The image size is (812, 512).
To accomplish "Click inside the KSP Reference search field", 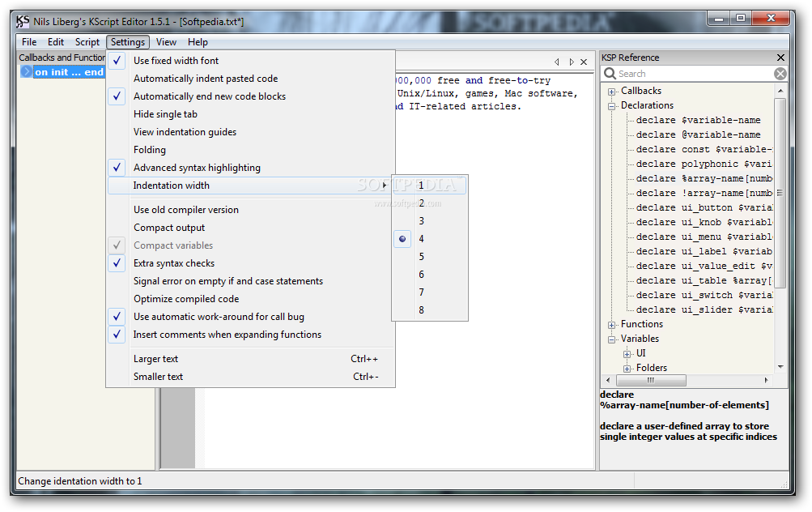I will (x=694, y=74).
